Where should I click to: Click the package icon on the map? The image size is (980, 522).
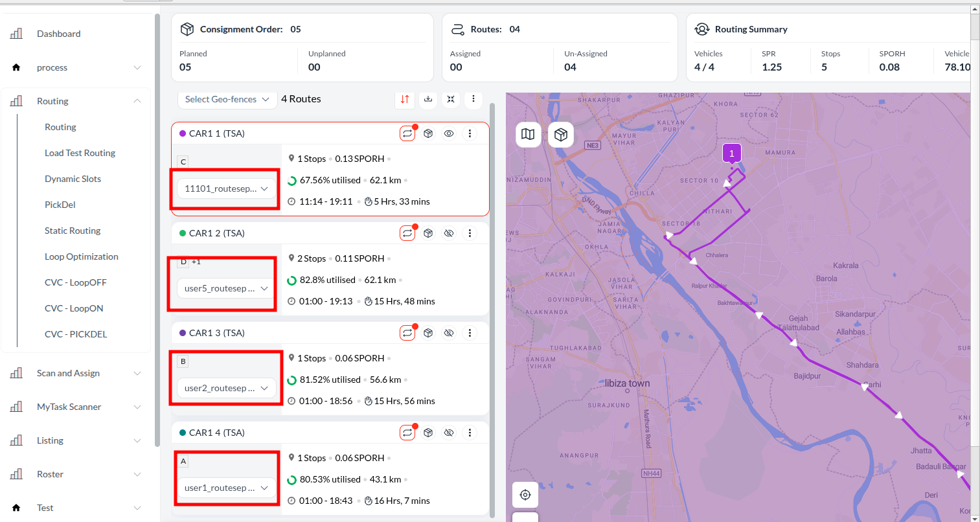(x=560, y=134)
